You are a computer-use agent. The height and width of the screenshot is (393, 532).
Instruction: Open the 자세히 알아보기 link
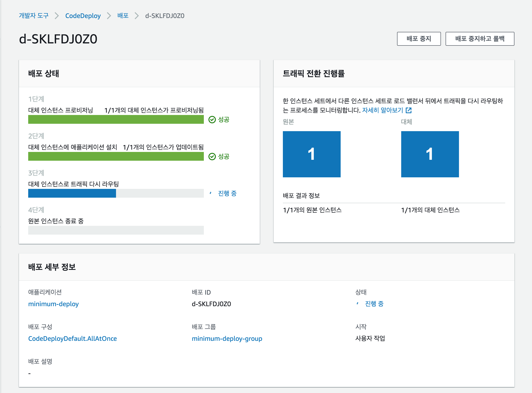tap(382, 110)
